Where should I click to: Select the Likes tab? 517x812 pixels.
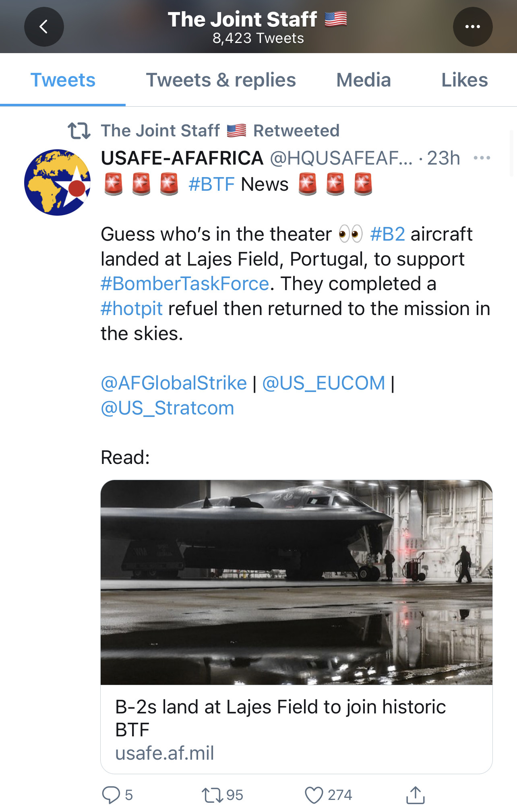pos(464,80)
